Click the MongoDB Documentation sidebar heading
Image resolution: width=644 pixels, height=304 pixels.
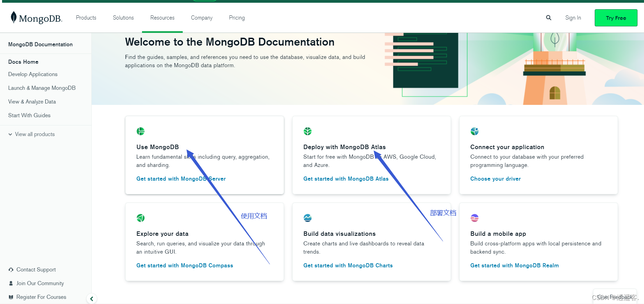coord(40,45)
